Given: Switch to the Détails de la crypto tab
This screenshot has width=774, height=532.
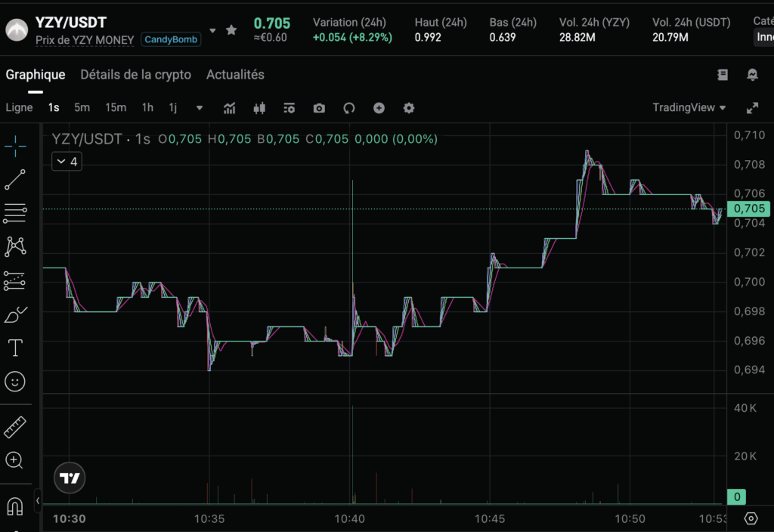Looking at the screenshot, I should [135, 74].
